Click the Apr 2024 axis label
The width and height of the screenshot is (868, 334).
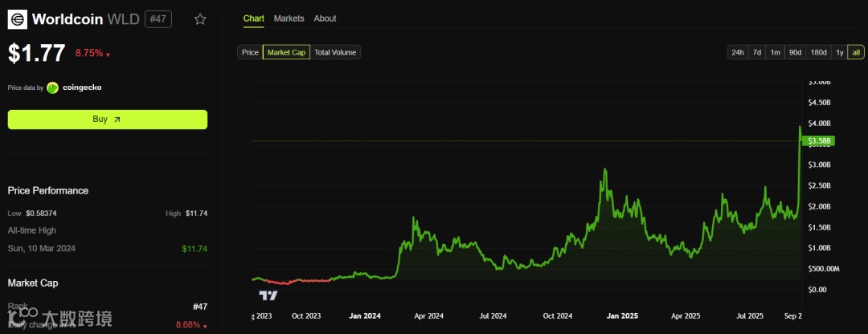pyautogui.click(x=428, y=316)
